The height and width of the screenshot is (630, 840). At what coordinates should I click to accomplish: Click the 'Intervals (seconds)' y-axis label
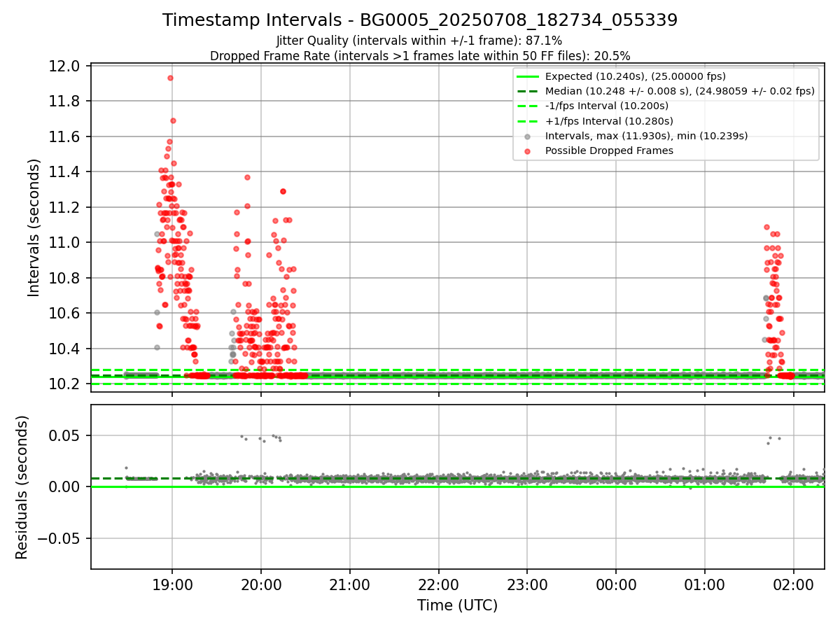click(x=34, y=227)
